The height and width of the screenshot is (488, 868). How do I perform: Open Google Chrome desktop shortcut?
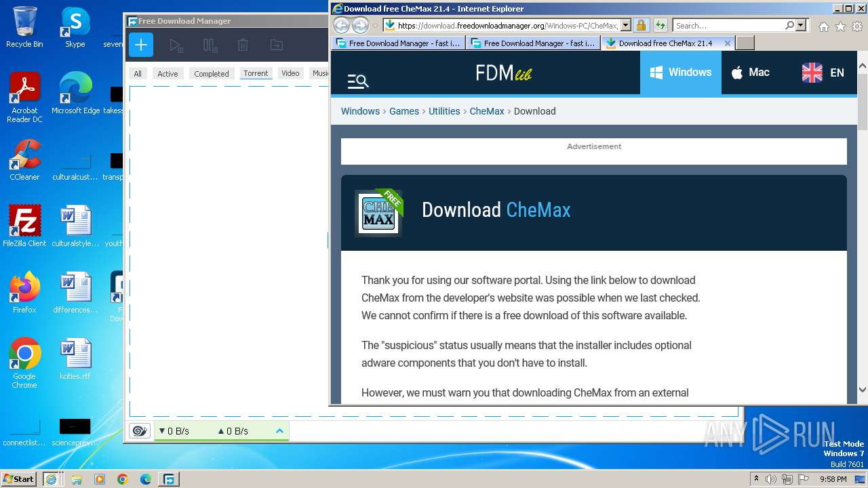point(24,363)
